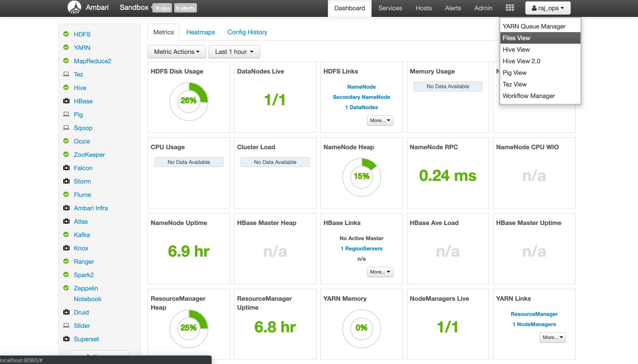
Task: Click the laptop icon next to Slider
Action: click(x=66, y=325)
